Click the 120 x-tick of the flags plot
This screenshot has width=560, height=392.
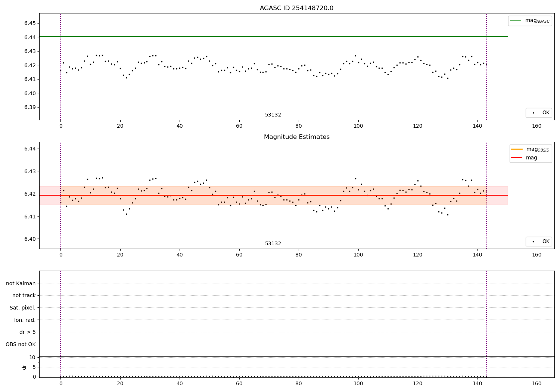tap(418, 383)
